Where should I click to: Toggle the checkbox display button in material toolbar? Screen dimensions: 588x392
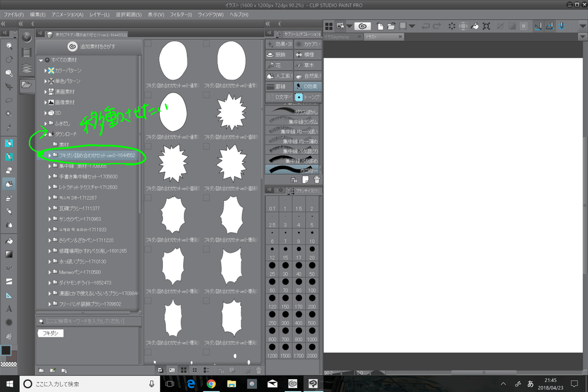[160, 370]
